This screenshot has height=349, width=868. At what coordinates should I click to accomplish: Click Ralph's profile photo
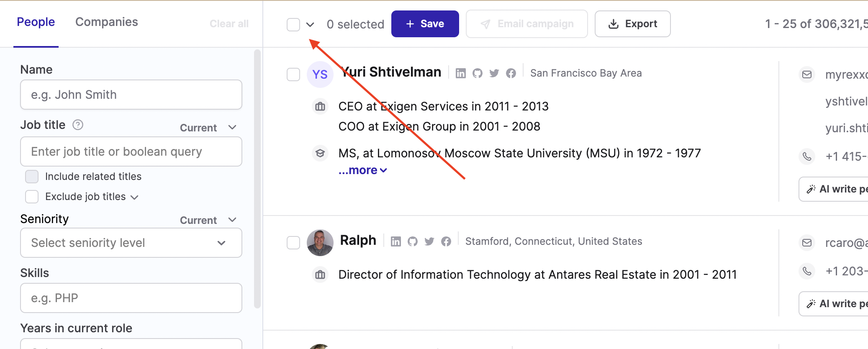(x=320, y=243)
